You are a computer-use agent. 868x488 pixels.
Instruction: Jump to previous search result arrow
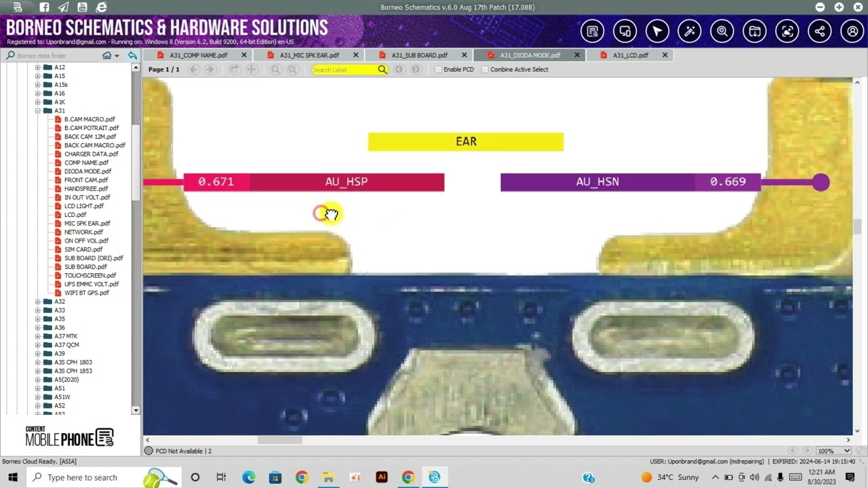[x=399, y=70]
